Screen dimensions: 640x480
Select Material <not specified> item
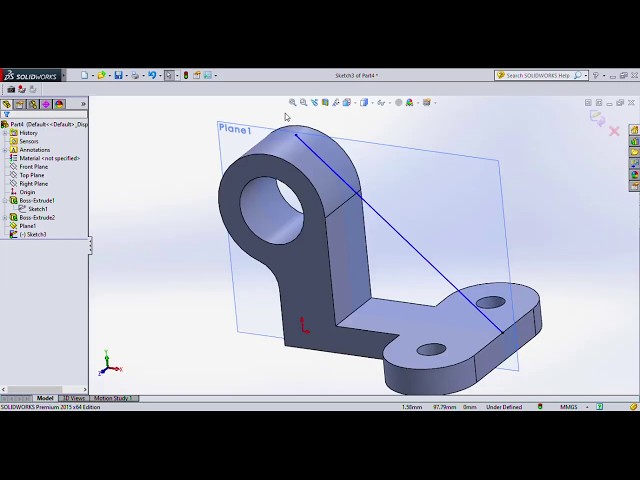(x=45, y=158)
